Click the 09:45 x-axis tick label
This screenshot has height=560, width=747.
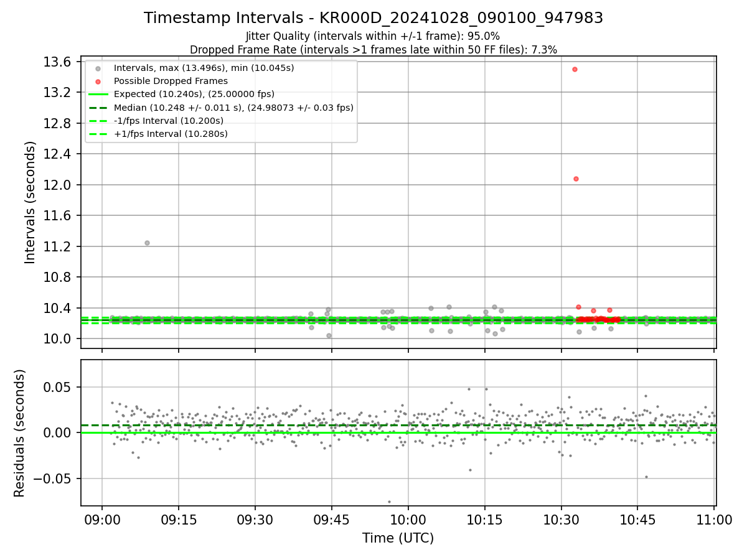click(x=332, y=520)
